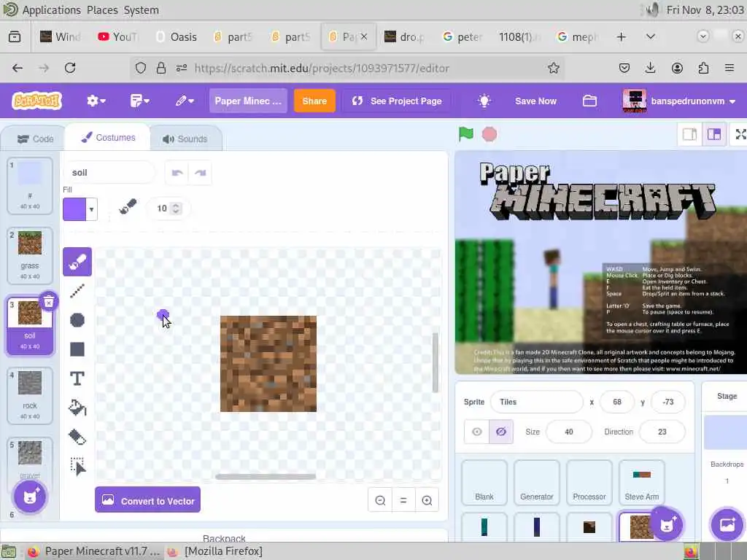Open the Settings gear dropdown

[96, 101]
